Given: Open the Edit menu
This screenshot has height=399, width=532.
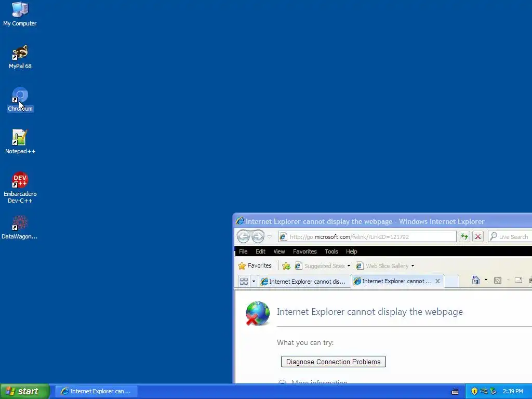Looking at the screenshot, I should pos(260,251).
